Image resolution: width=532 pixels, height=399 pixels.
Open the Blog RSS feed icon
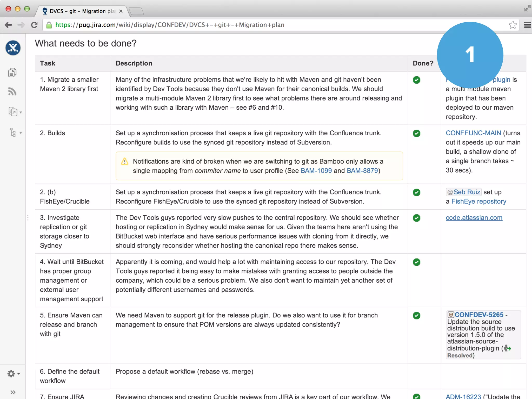pos(12,91)
